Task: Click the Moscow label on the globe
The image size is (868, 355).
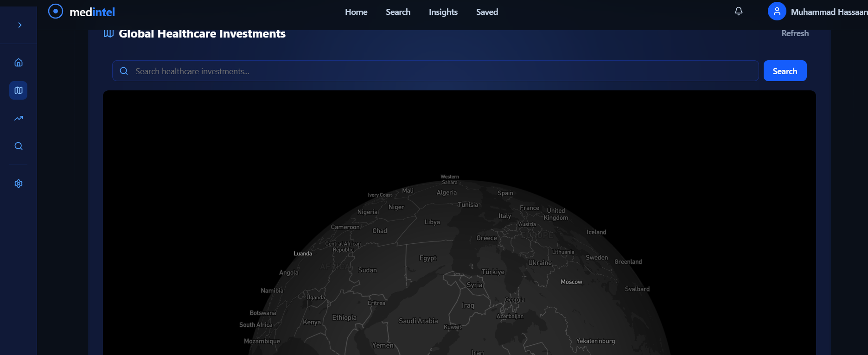Action: pos(571,282)
